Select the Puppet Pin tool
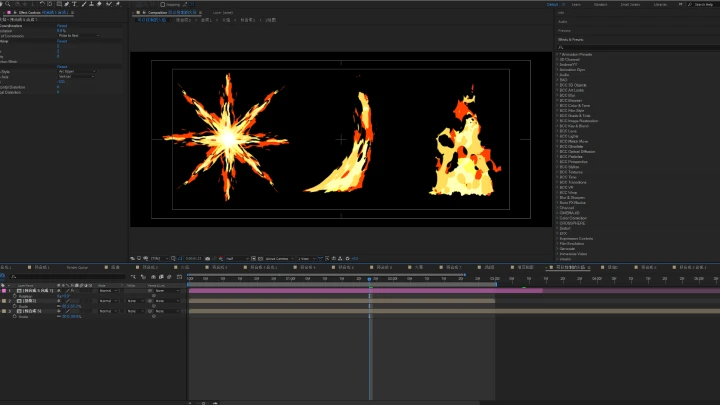This screenshot has height=405, width=720. [118, 4]
